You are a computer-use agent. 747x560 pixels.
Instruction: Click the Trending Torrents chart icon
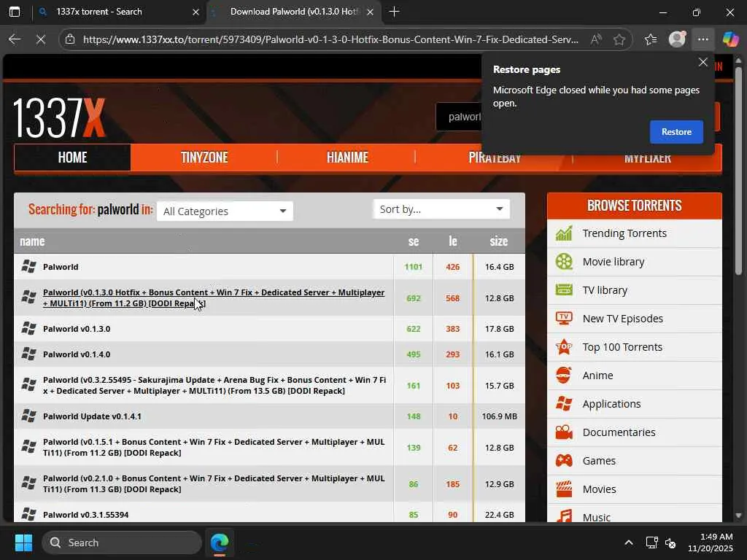[x=564, y=233]
